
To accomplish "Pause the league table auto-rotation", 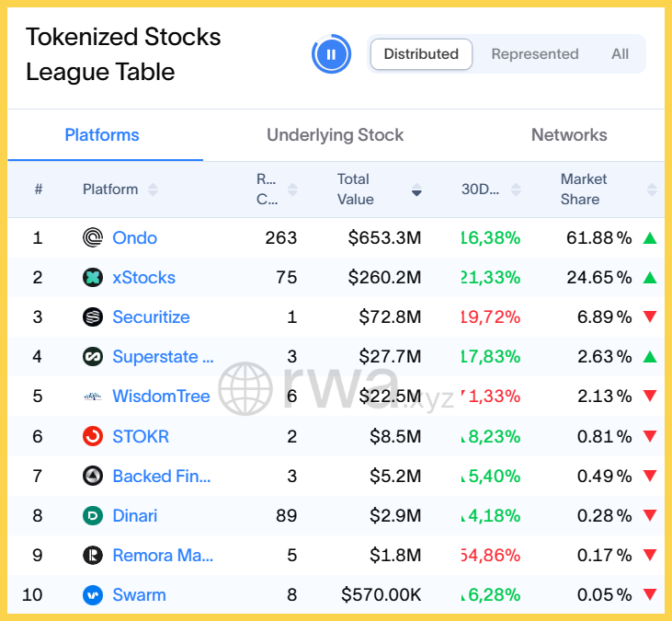I will (331, 54).
